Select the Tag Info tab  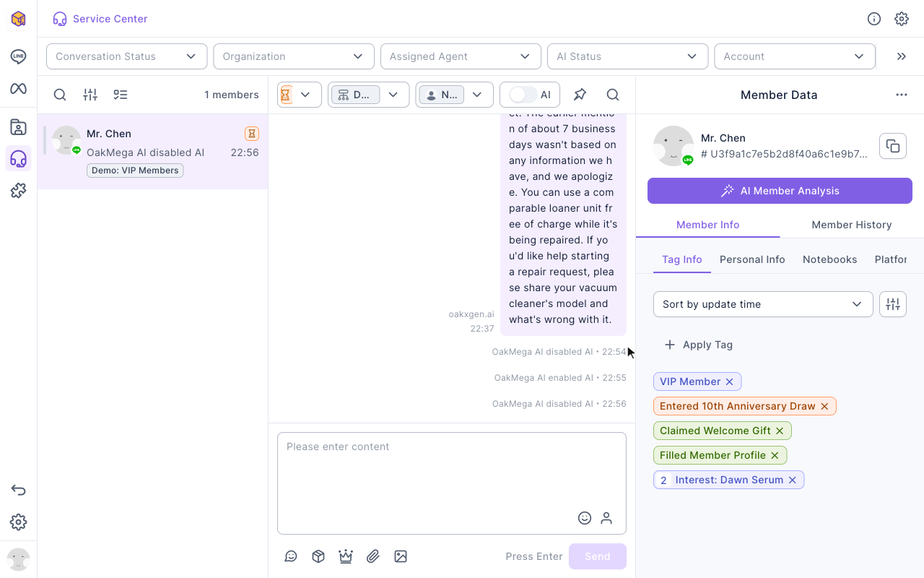[x=682, y=259]
